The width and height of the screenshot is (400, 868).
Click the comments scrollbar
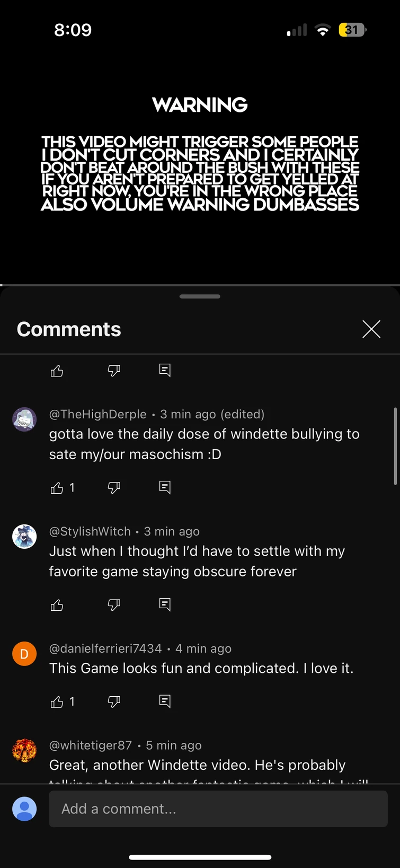pyautogui.click(x=395, y=446)
